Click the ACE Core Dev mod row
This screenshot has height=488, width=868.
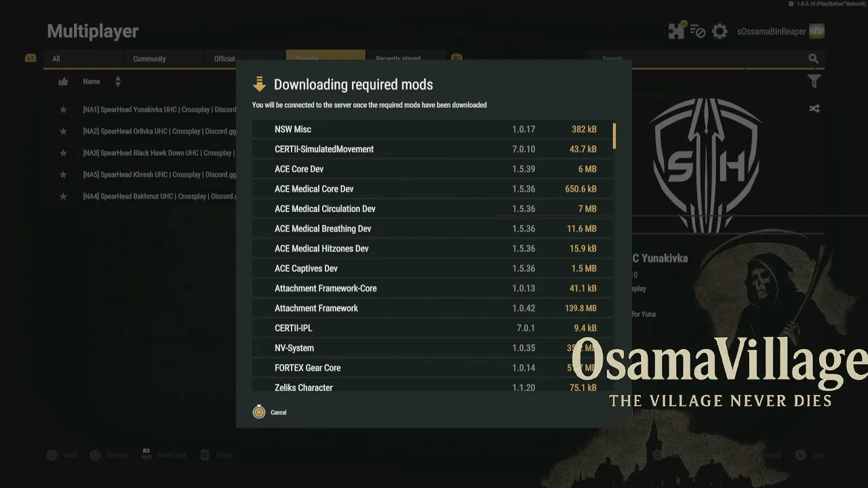(432, 169)
